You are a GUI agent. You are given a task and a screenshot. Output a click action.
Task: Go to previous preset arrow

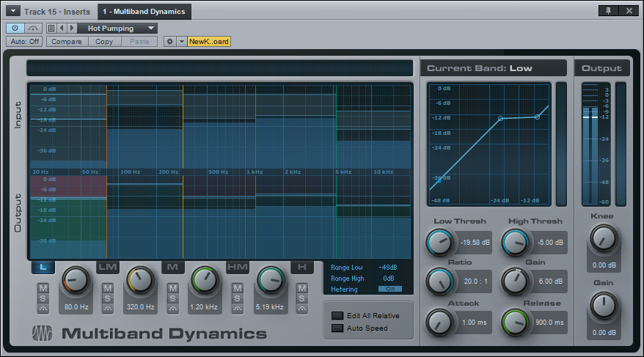62,29
